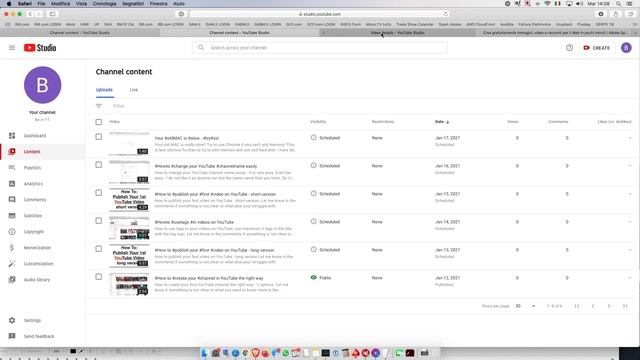Open Subtitles in the sidebar
Screen dimensions: 640x360
[42, 216]
